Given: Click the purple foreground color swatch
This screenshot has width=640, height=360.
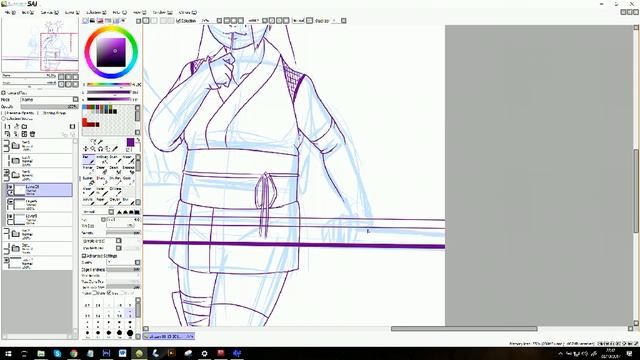Looking at the screenshot, I should pos(130,142).
